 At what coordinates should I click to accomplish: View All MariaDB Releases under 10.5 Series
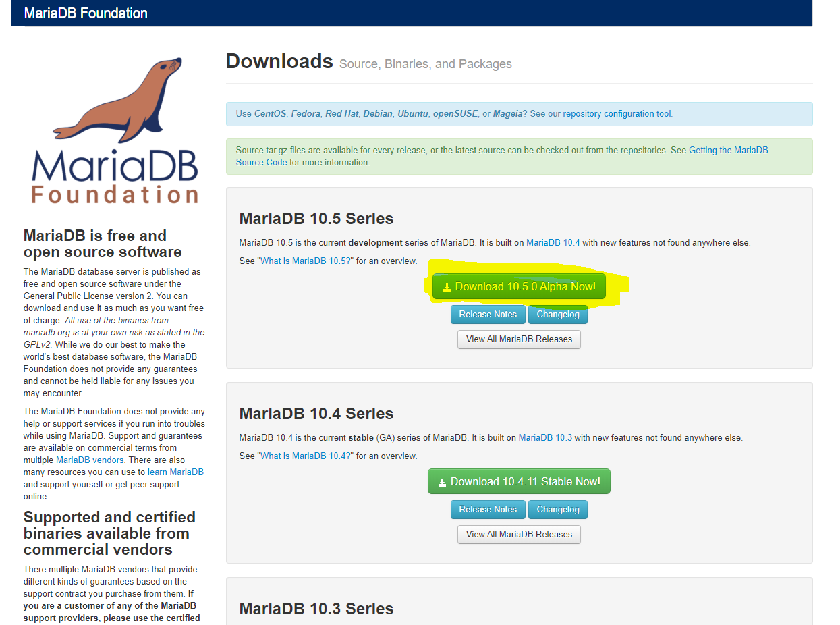[519, 339]
